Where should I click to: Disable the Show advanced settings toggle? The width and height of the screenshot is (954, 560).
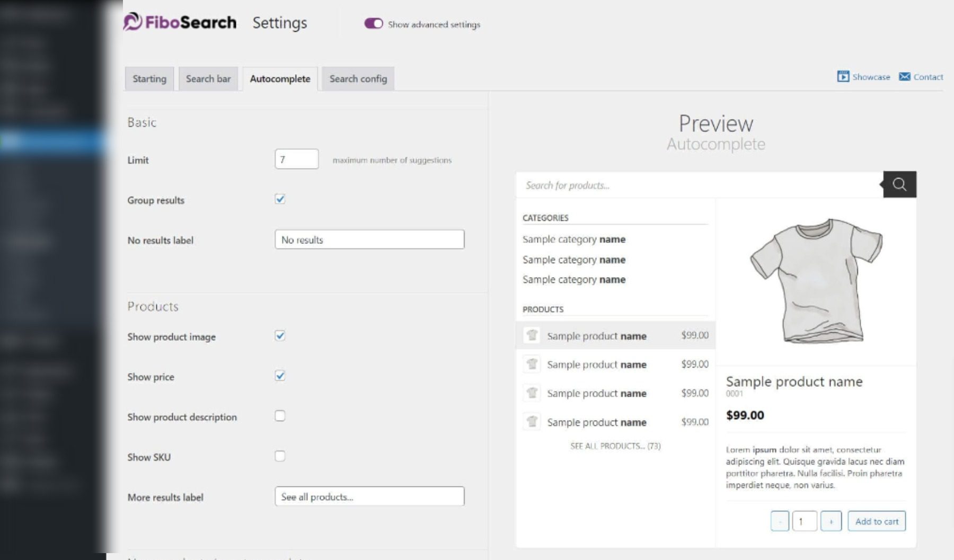click(x=375, y=24)
